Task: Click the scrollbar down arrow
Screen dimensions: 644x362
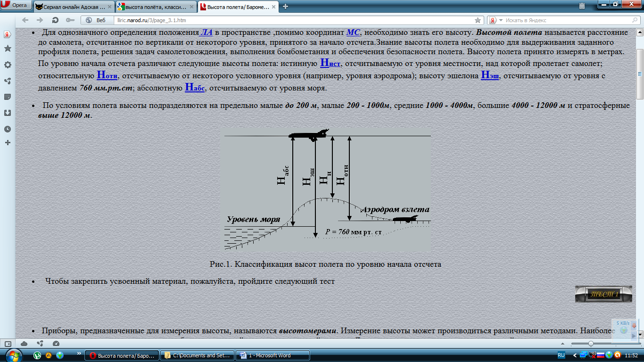Action: point(640,334)
